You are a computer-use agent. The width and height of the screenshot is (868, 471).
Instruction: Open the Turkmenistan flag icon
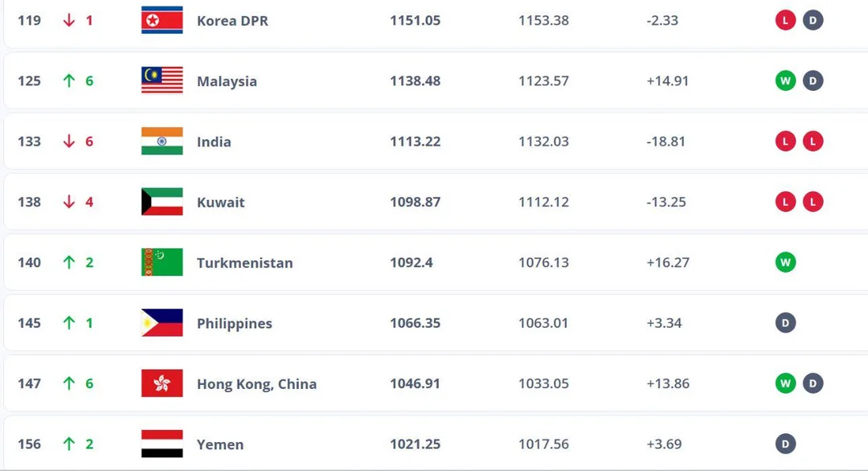pos(162,262)
